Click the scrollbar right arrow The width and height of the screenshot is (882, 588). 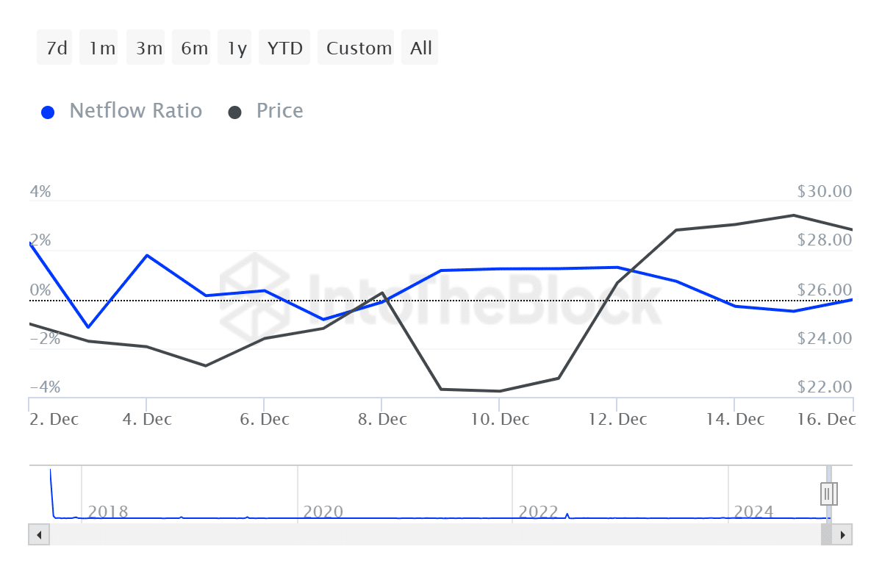[843, 534]
